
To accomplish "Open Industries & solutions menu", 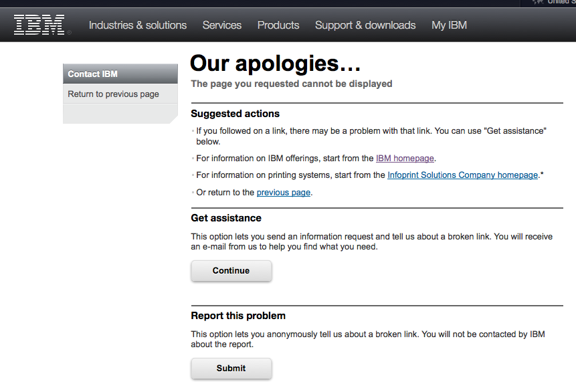I will tap(138, 25).
